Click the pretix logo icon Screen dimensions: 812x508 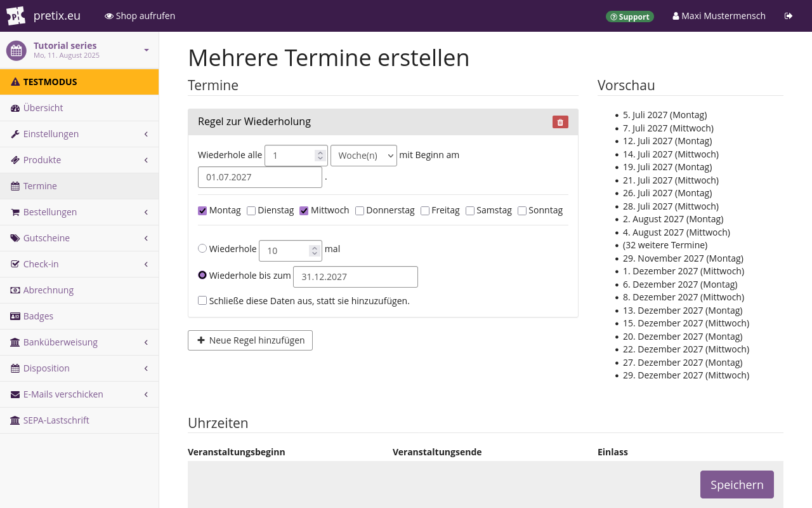(16, 16)
